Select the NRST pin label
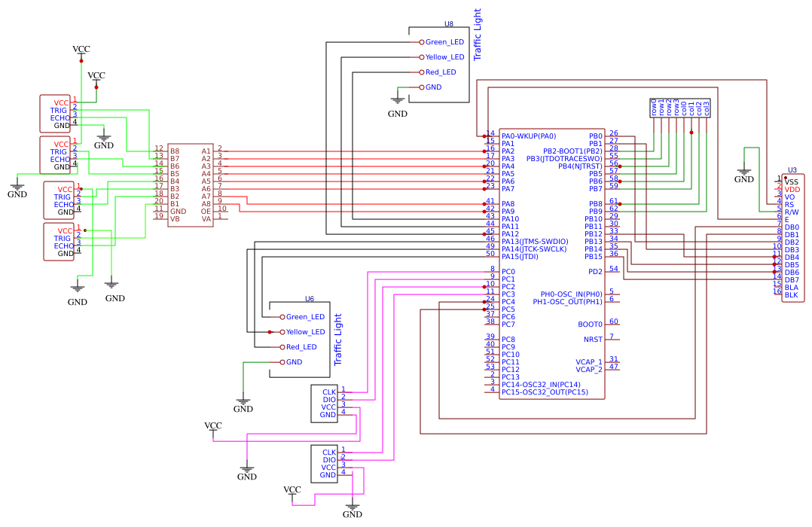Image resolution: width=812 pixels, height=527 pixels. [x=593, y=339]
